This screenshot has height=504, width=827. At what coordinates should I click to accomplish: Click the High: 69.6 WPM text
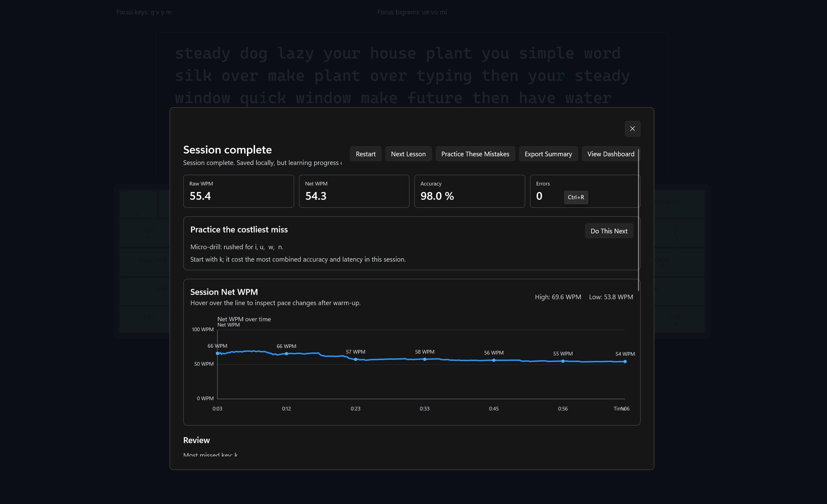pyautogui.click(x=558, y=297)
